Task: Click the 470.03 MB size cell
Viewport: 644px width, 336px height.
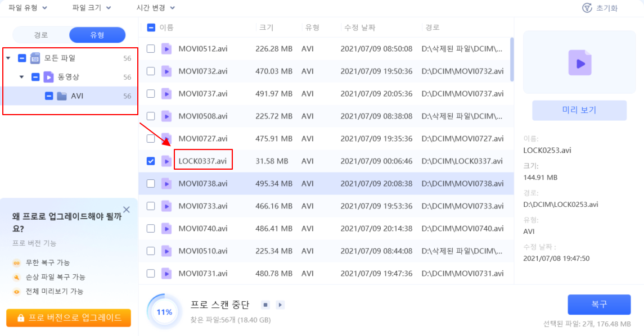Action: click(274, 71)
